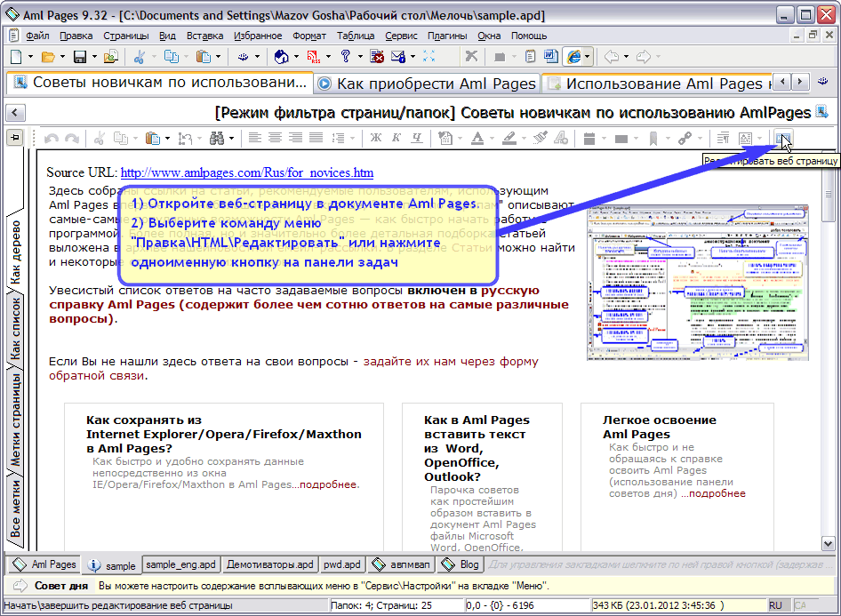
Task: Click the Copy icon in the main toolbar
Action: click(x=171, y=56)
